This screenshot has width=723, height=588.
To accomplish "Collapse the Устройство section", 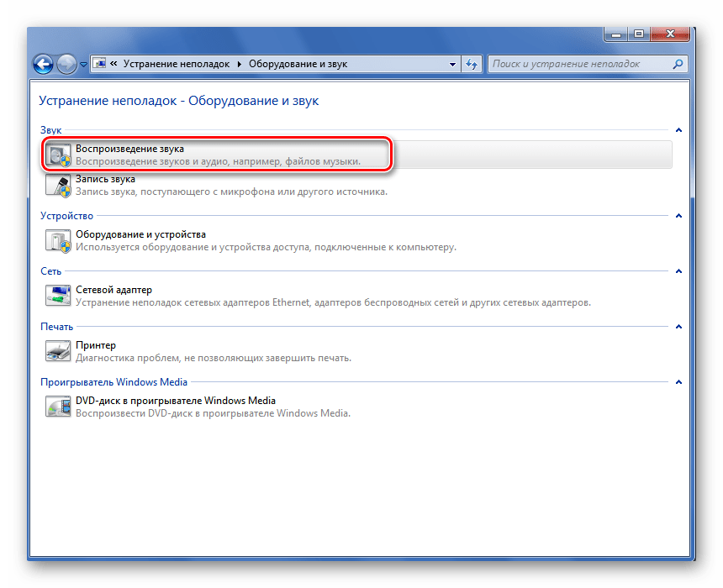I will [x=678, y=216].
